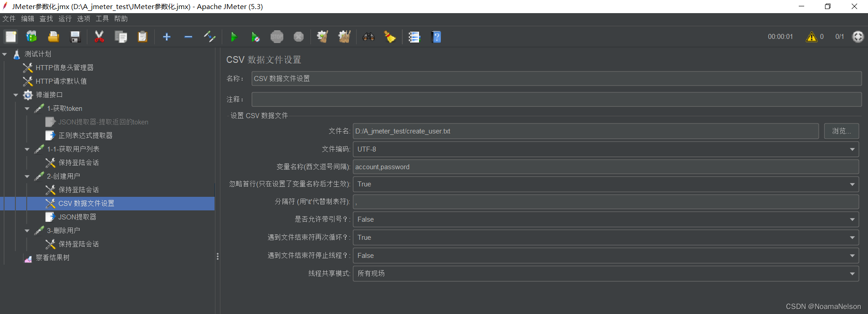868x314 pixels.
Task: Click the yellow warning log icon
Action: (x=811, y=37)
